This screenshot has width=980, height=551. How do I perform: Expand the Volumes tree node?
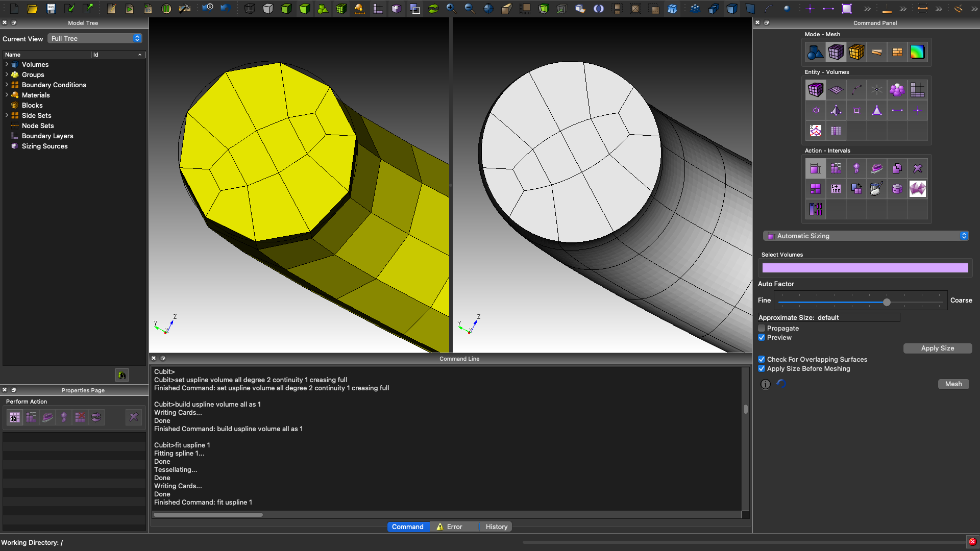pyautogui.click(x=7, y=64)
